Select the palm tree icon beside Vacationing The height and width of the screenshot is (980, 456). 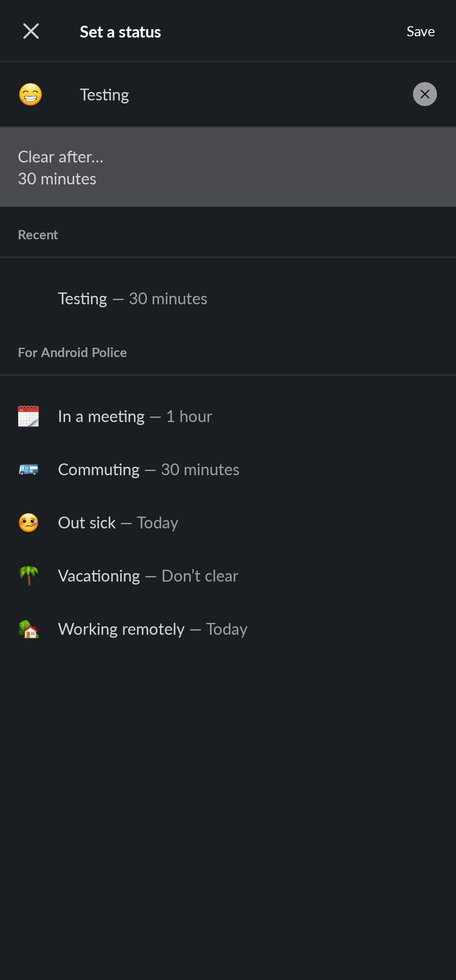click(28, 575)
